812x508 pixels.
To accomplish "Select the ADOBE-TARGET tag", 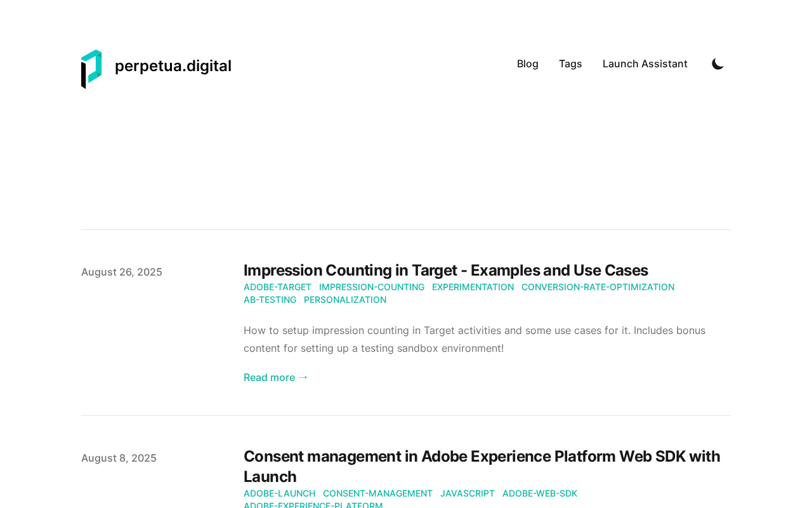I will [277, 287].
